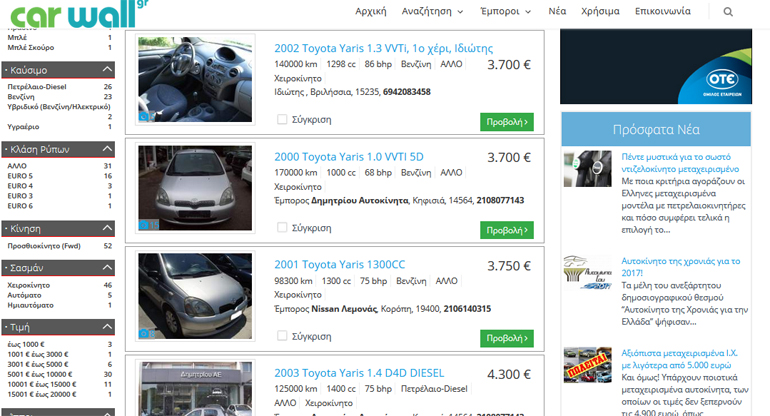
Task: Click Προβολή for 2001 Toyota Yaris 1300CC
Action: [x=507, y=338]
